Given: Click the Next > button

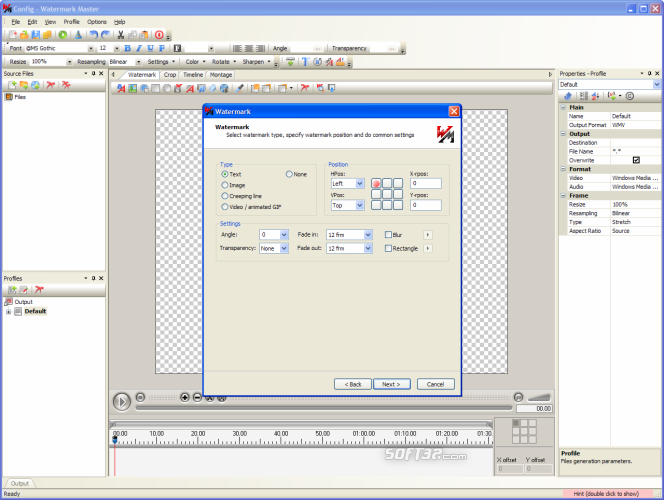Looking at the screenshot, I should pyautogui.click(x=391, y=384).
